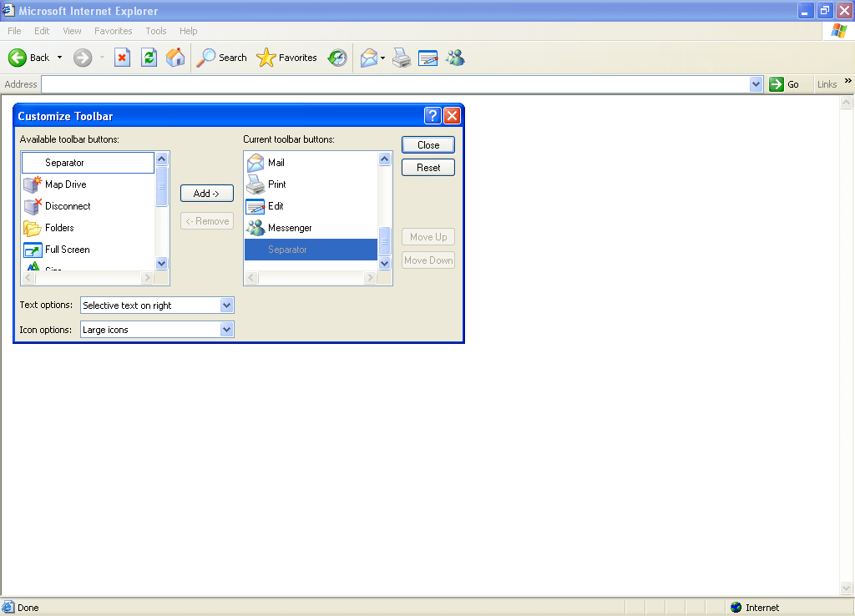Image resolution: width=855 pixels, height=616 pixels.
Task: Click the Move Up button
Action: [428, 236]
